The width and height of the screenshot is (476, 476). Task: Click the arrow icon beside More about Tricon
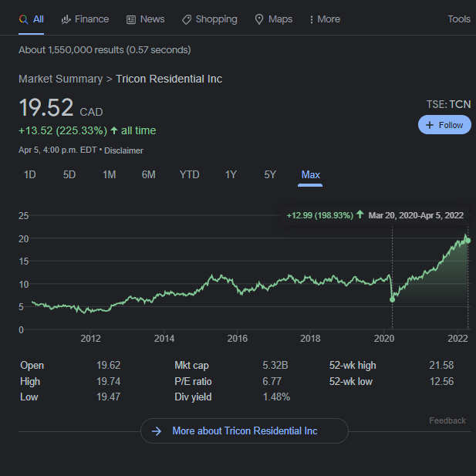pos(157,431)
